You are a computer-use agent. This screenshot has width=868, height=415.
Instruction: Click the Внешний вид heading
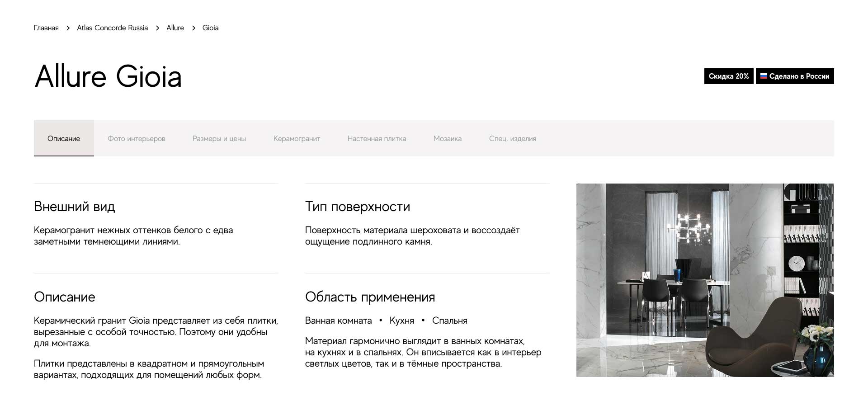pyautogui.click(x=75, y=207)
